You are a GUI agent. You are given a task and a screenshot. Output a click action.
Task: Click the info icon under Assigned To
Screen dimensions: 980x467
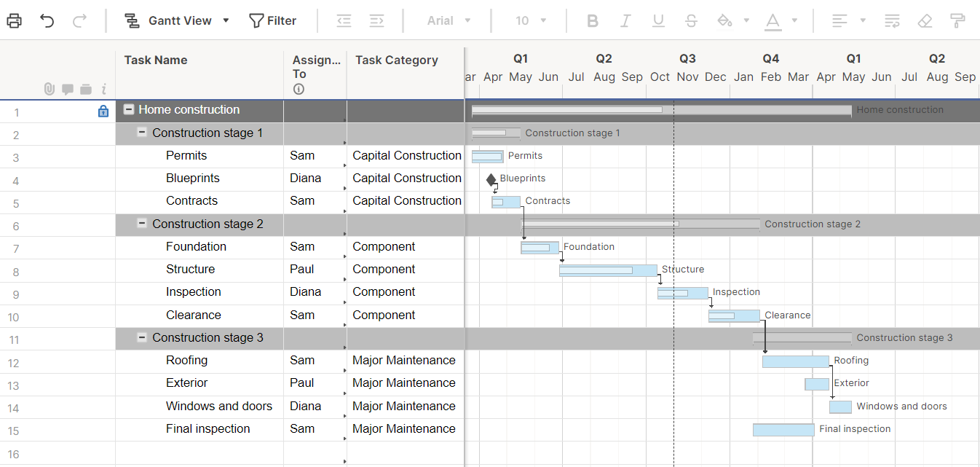[x=299, y=89]
